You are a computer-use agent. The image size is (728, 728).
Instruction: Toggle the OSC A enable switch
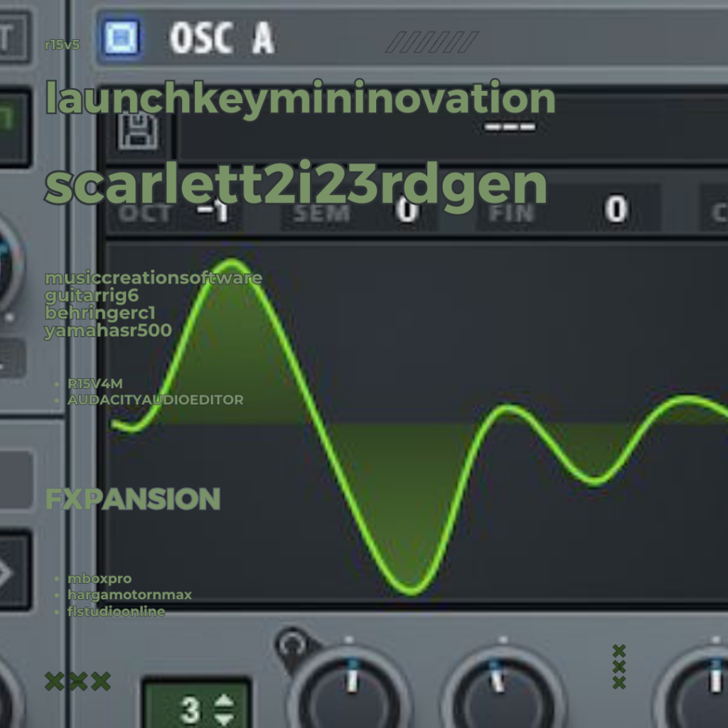(121, 38)
